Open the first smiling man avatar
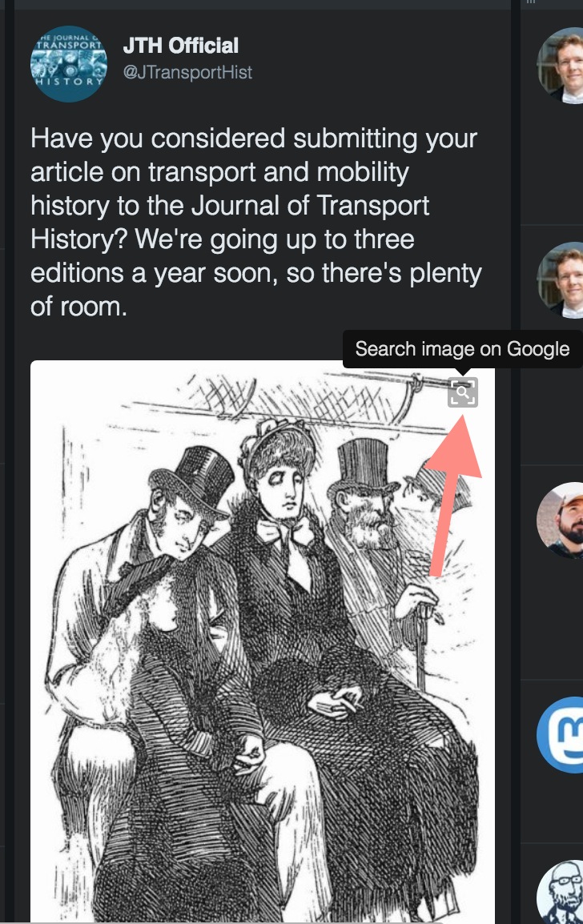Screen dimensions: 583x924 click(560, 66)
